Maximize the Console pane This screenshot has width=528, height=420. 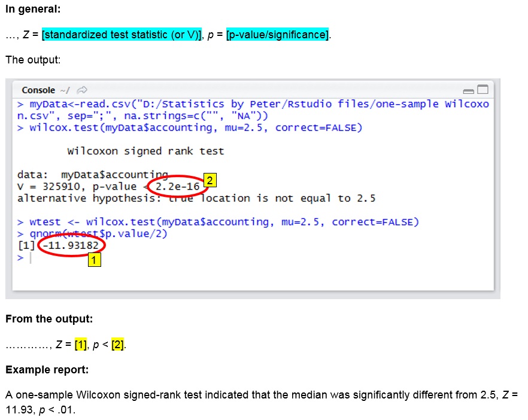483,90
